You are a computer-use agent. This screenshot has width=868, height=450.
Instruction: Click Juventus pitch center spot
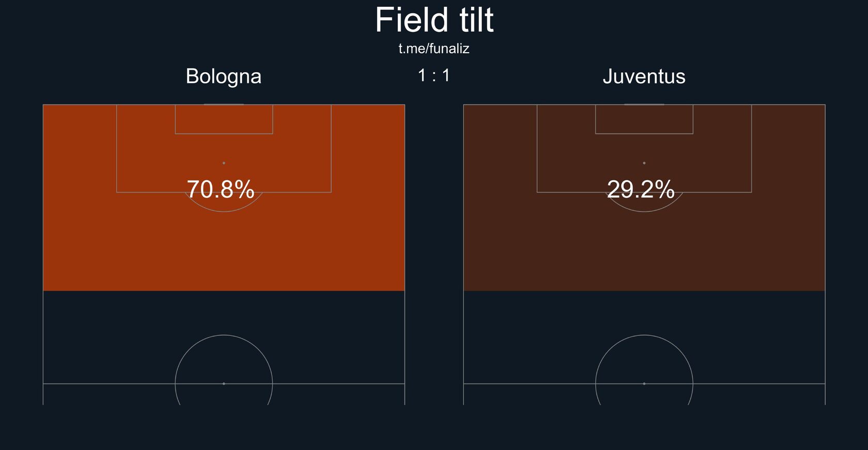644,383
